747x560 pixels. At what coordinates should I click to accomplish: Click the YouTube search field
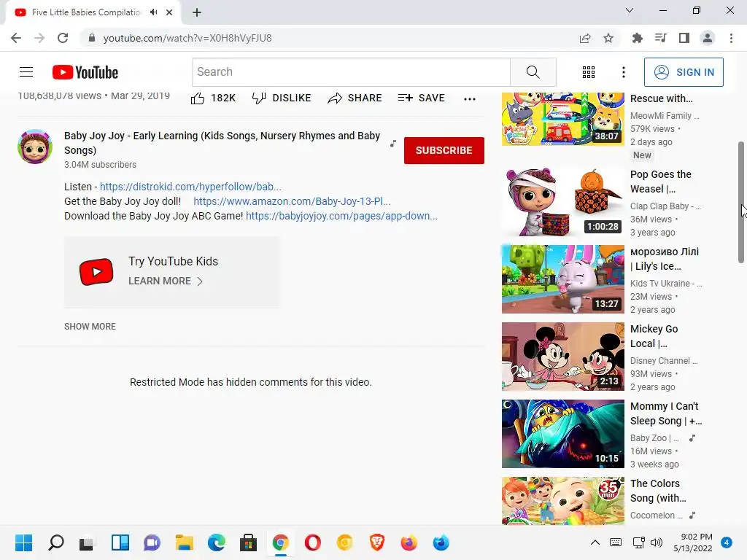click(x=351, y=72)
